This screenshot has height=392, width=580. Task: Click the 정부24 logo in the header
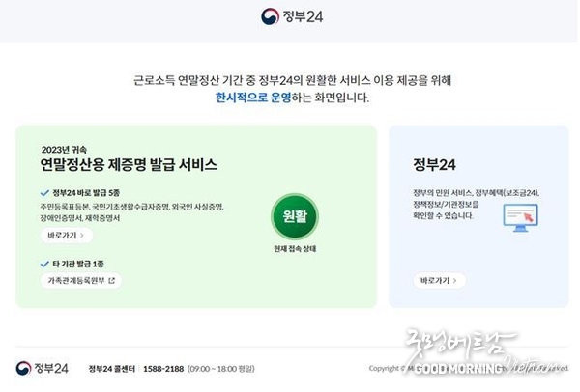pos(292,16)
